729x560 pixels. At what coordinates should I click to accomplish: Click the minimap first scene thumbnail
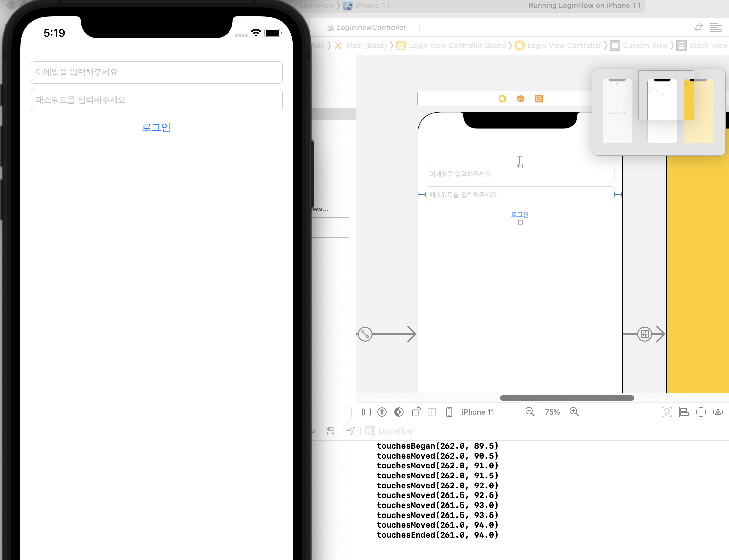(617, 111)
